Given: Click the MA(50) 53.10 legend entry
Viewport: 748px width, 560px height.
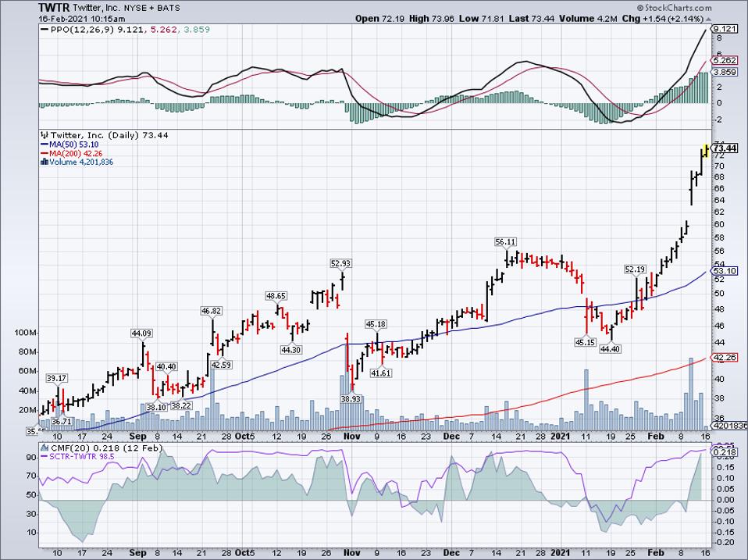Looking at the screenshot, I should pos(73,144).
